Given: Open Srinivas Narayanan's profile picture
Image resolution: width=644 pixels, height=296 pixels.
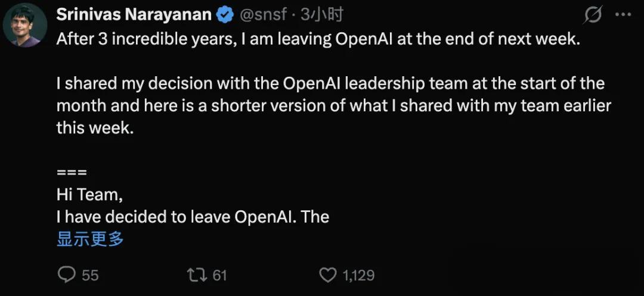Looking at the screenshot, I should [25, 28].
